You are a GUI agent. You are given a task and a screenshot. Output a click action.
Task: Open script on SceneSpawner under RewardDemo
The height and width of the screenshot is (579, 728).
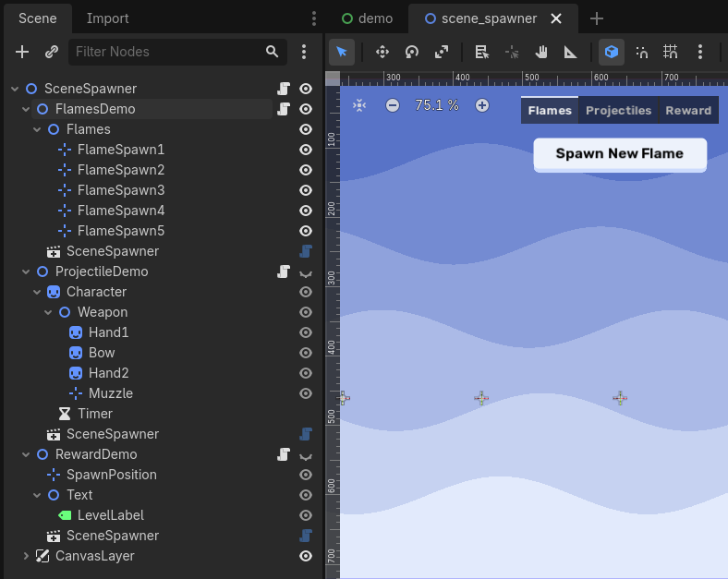click(x=306, y=536)
